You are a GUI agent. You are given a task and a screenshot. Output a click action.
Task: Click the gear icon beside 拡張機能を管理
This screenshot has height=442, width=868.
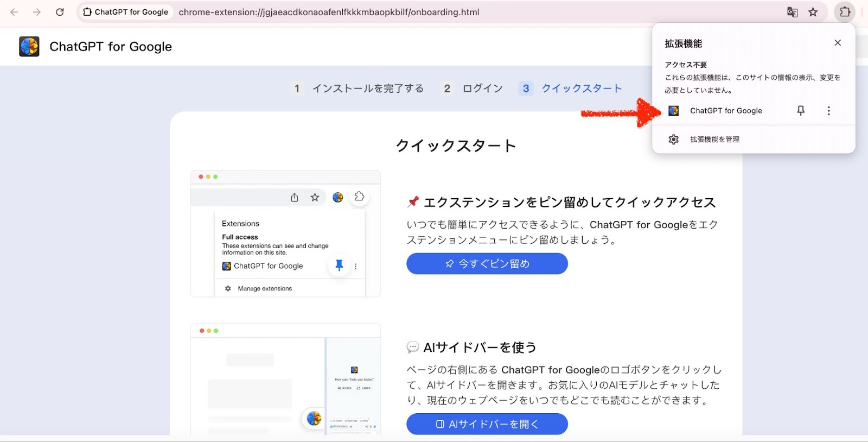coord(674,140)
